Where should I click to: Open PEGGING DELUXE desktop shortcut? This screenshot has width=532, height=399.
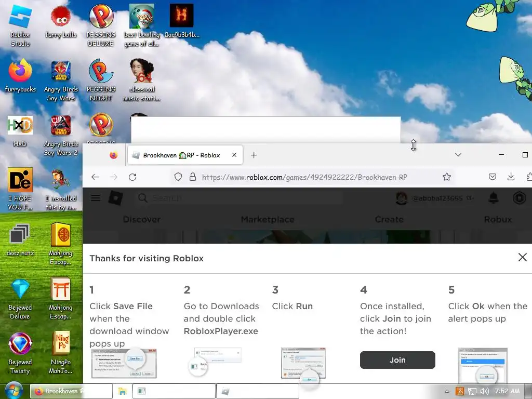click(101, 25)
